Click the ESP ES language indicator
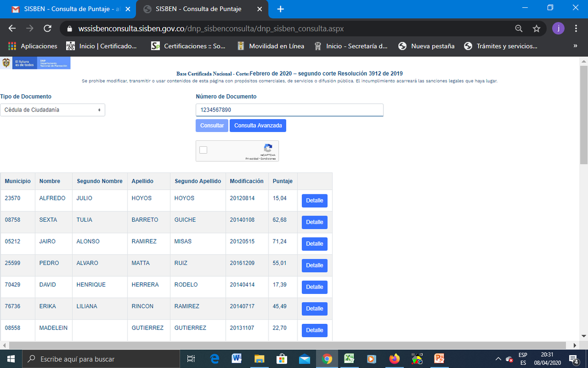Viewport: 588px width, 368px height. pos(523,359)
